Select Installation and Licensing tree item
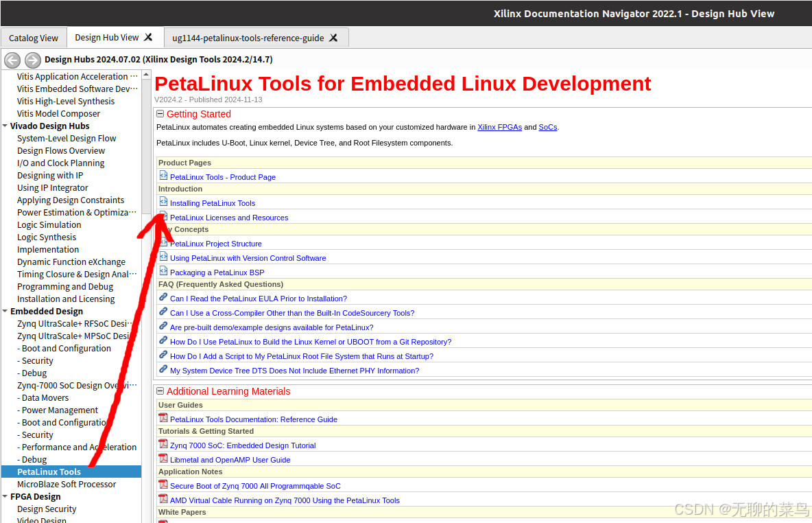 66,299
